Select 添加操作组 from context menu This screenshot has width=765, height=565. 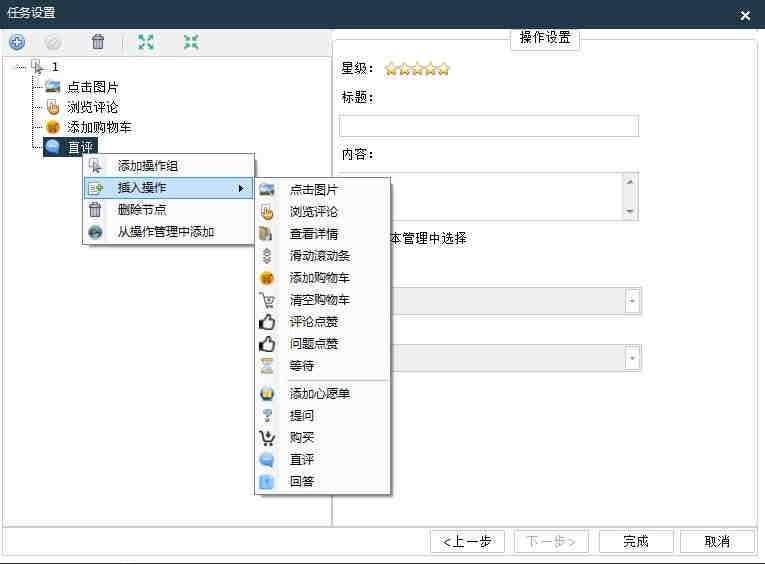pos(148,166)
